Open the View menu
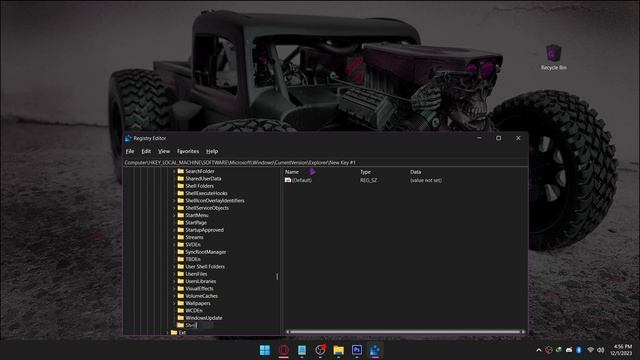 click(164, 151)
